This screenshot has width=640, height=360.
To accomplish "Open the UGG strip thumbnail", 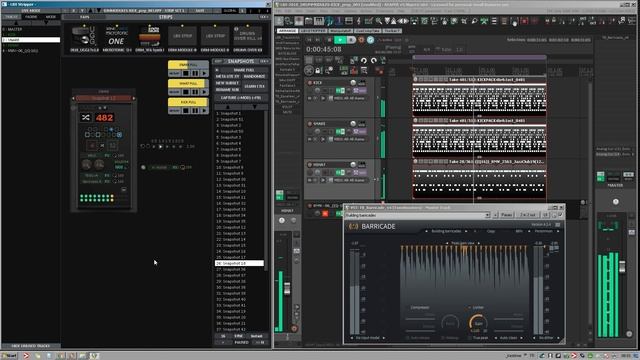I will pyautogui.click(x=84, y=36).
